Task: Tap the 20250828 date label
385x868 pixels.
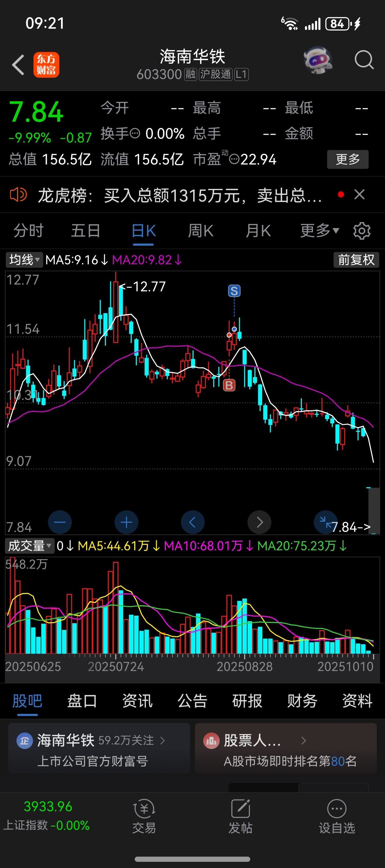Action: tap(244, 667)
